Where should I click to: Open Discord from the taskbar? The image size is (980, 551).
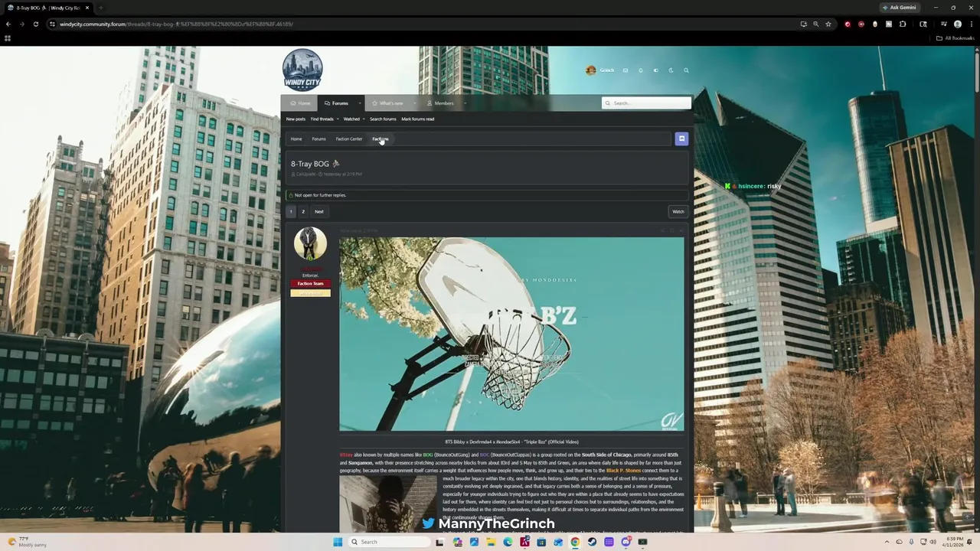(626, 542)
